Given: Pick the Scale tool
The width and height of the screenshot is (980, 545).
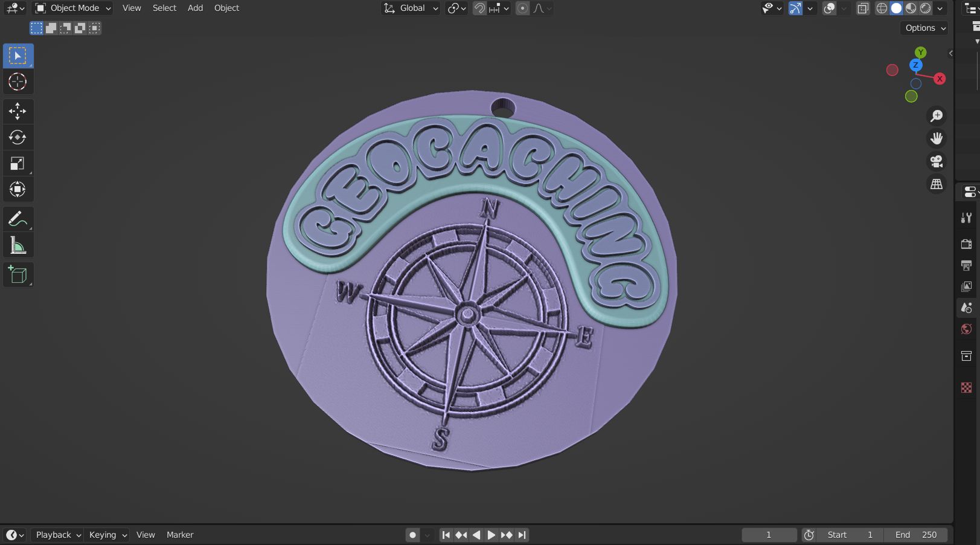Looking at the screenshot, I should [18, 163].
